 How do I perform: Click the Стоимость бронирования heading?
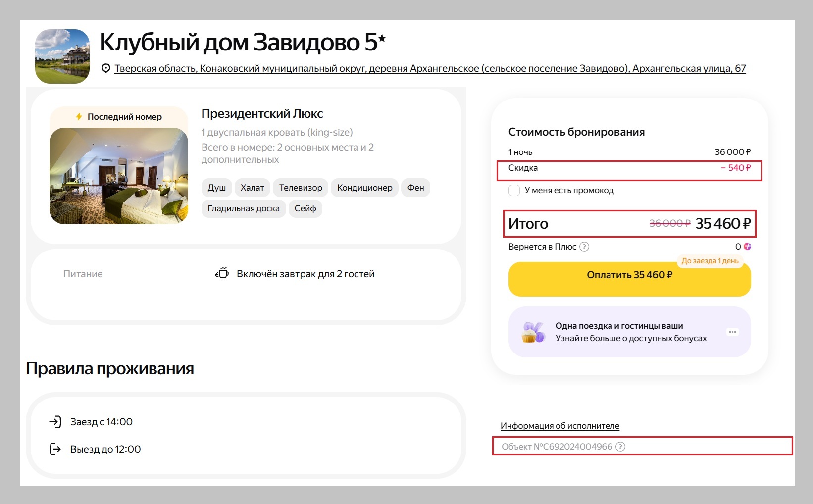pyautogui.click(x=576, y=132)
